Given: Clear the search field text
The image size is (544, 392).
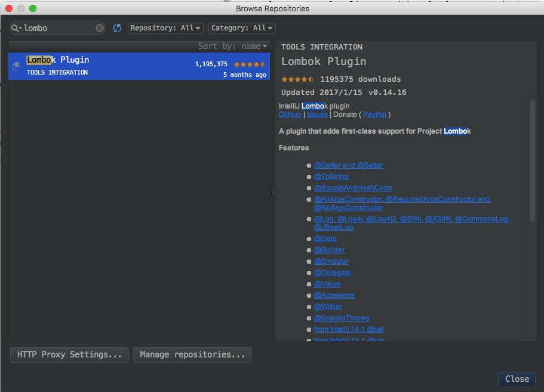Looking at the screenshot, I should tap(100, 28).
